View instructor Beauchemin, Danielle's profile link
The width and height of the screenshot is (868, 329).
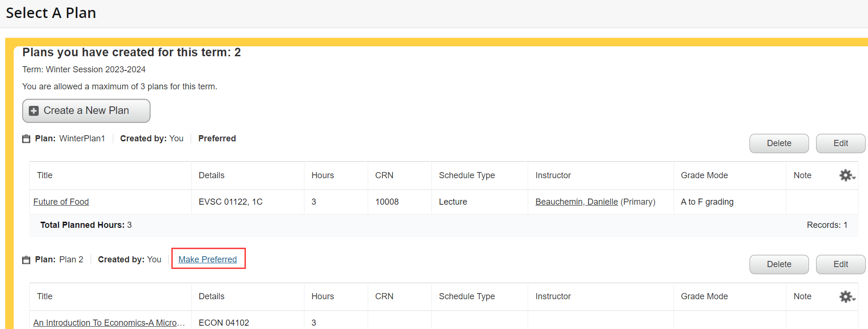[x=576, y=202]
